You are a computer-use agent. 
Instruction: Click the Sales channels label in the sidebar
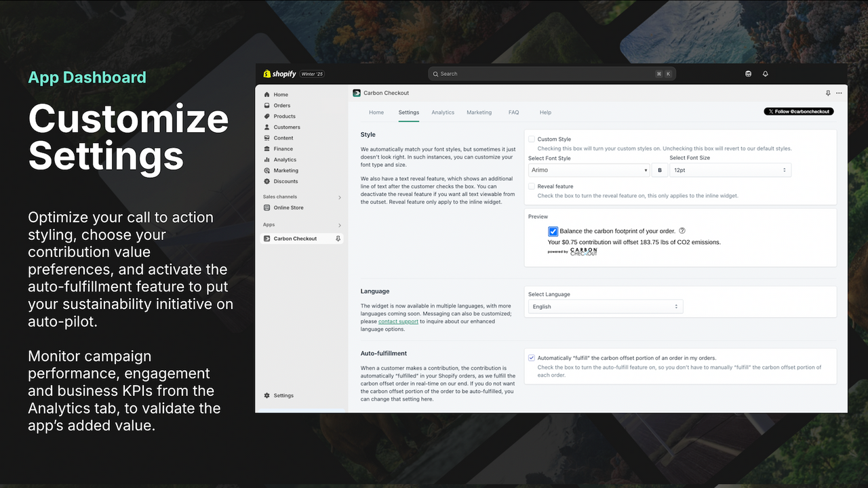tap(280, 197)
